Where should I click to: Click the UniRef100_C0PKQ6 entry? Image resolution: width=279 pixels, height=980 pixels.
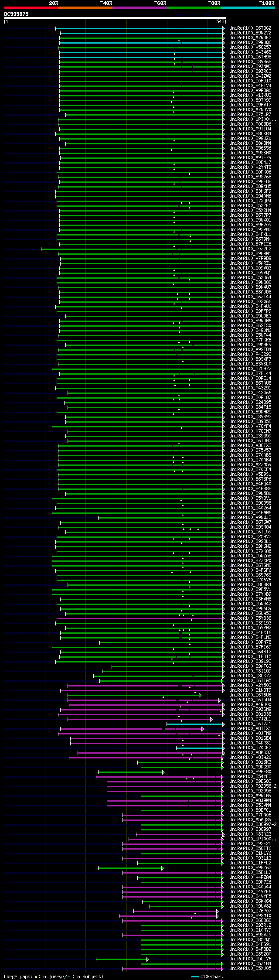click(x=250, y=172)
